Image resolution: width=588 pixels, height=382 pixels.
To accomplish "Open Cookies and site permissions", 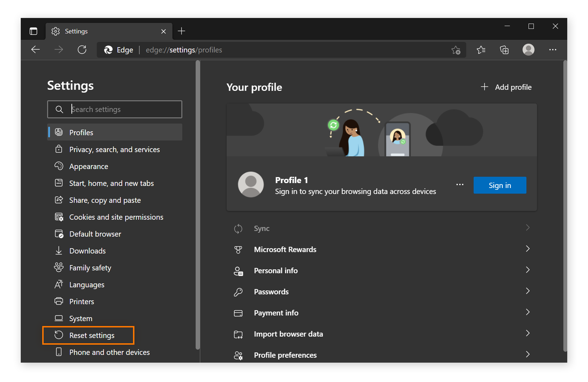I will pos(115,217).
